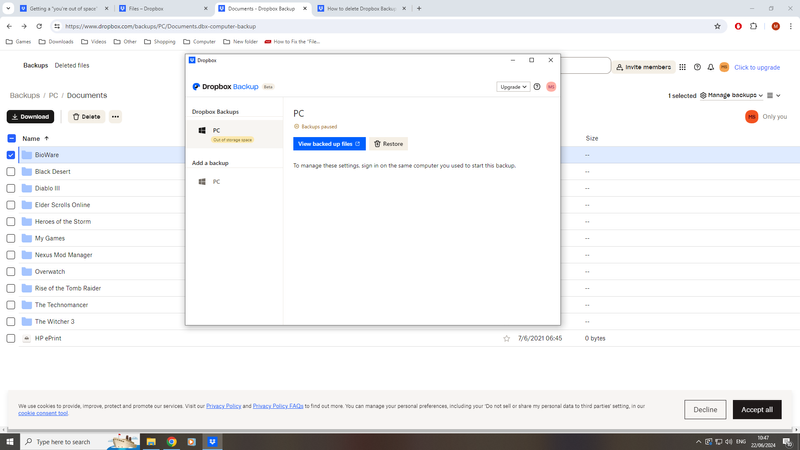The height and width of the screenshot is (450, 800).
Task: Open File Explorer from the taskbar
Action: click(x=151, y=442)
